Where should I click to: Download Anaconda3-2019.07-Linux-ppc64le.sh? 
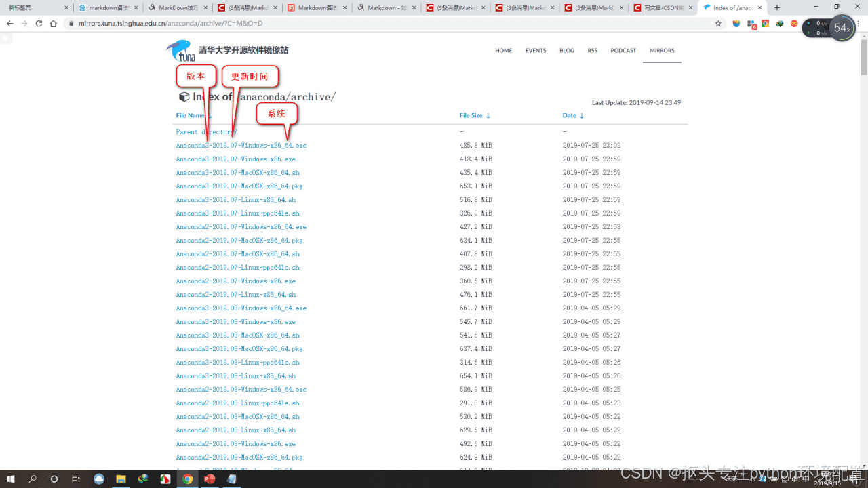click(237, 213)
